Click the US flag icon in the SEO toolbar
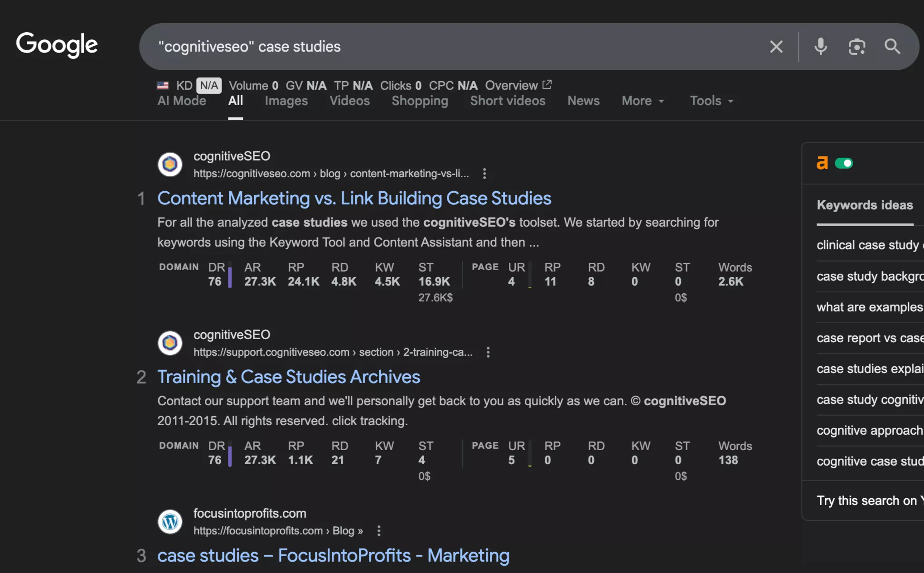Image resolution: width=924 pixels, height=573 pixels. tap(163, 85)
